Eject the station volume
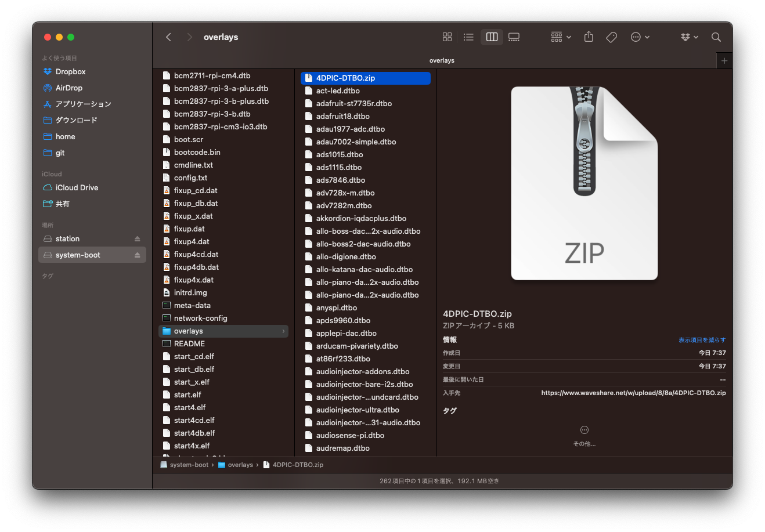 coord(138,239)
